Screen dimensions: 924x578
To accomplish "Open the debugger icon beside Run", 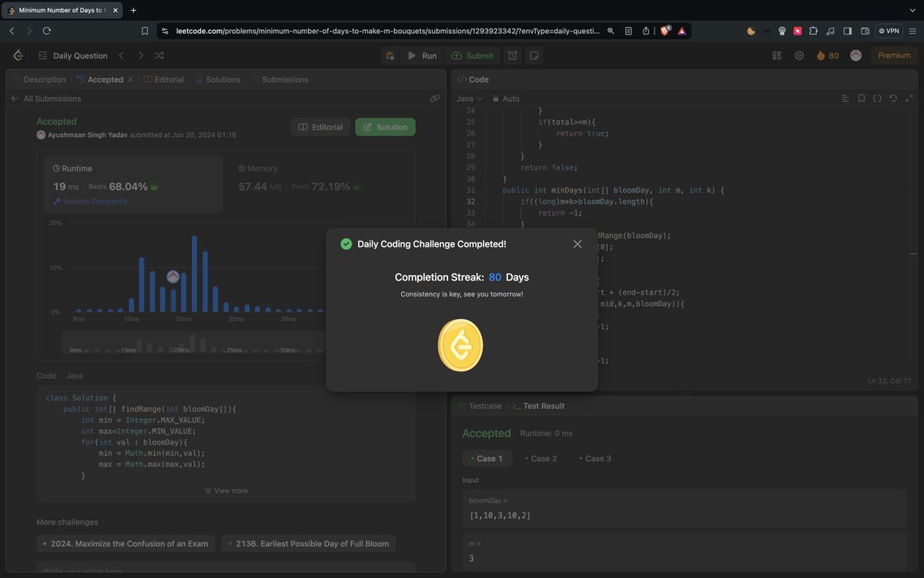I will (x=390, y=55).
